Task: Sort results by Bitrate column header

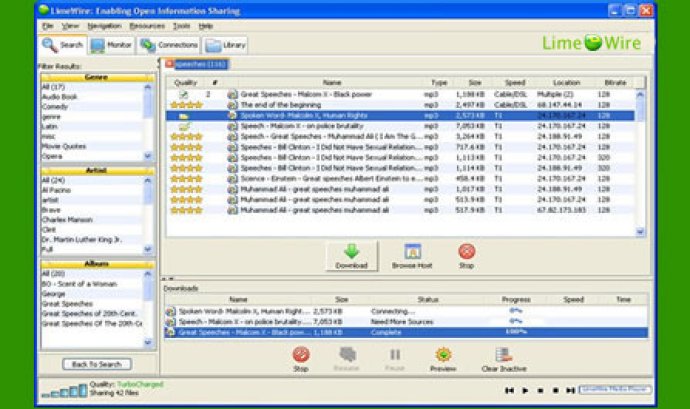Action: tap(615, 82)
